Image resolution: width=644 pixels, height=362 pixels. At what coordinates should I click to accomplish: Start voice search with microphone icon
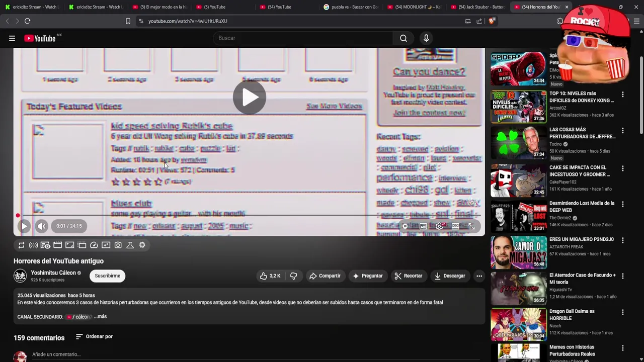pos(426,38)
